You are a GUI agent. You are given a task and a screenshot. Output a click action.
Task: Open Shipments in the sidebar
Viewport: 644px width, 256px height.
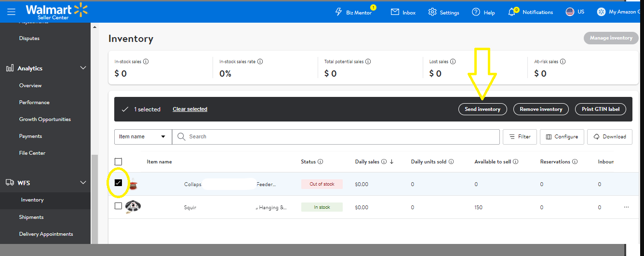click(x=31, y=217)
